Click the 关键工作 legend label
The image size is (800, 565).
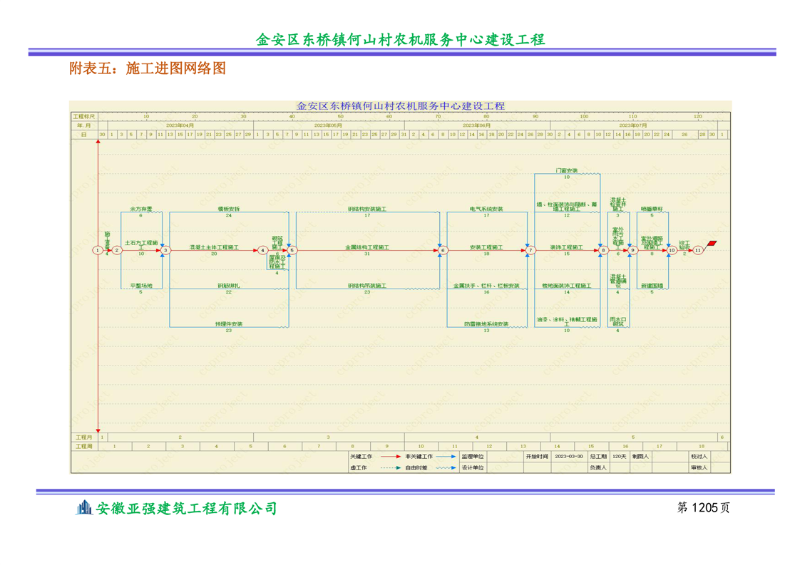361,456
